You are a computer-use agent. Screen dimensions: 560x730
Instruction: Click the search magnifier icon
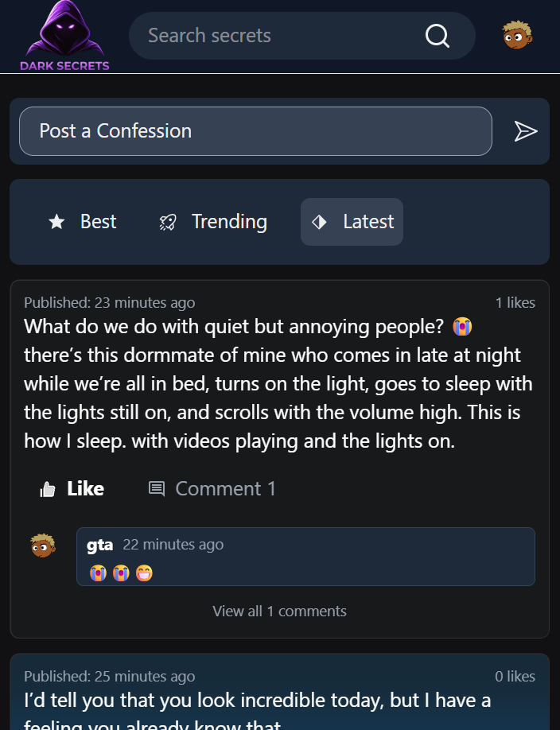[437, 36]
